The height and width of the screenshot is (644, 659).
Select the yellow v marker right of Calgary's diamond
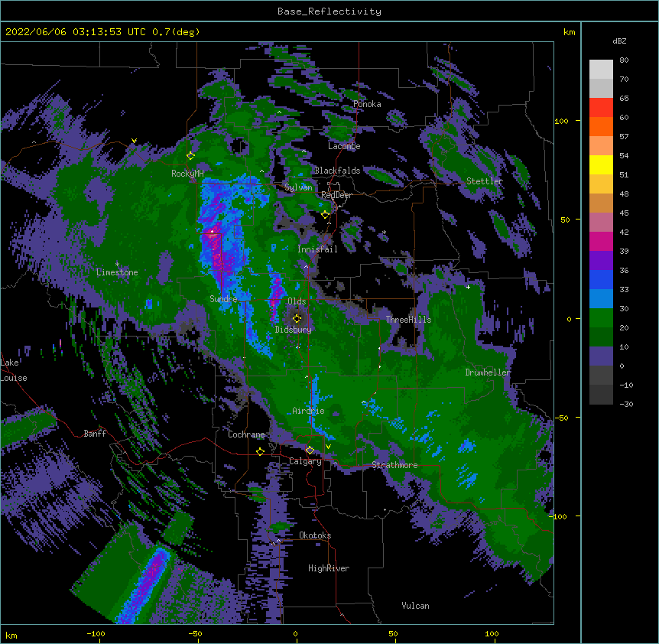328,447
